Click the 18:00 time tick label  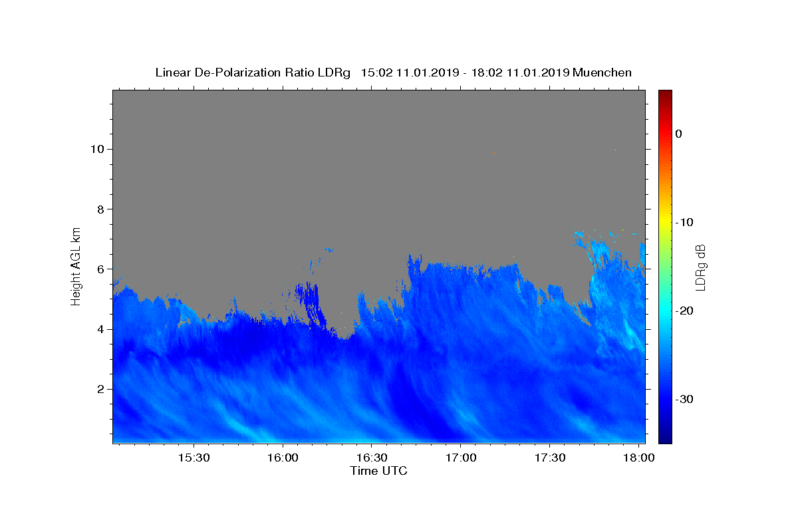(639, 458)
